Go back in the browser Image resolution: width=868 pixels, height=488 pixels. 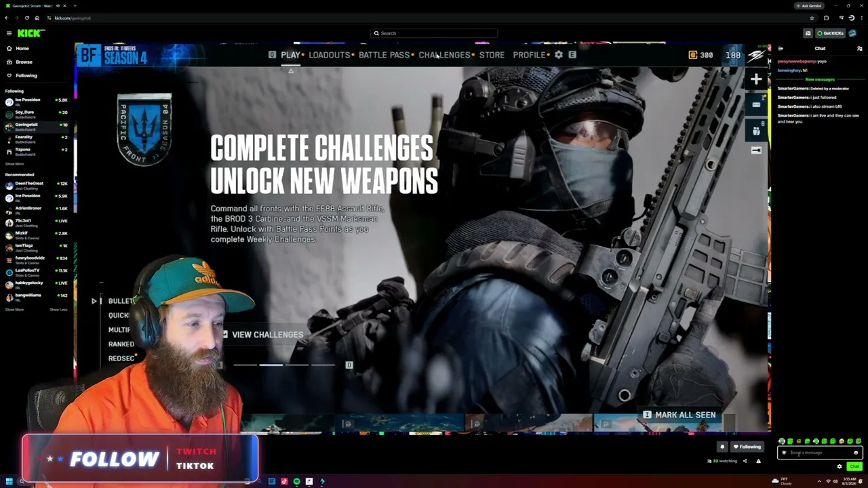click(x=7, y=18)
